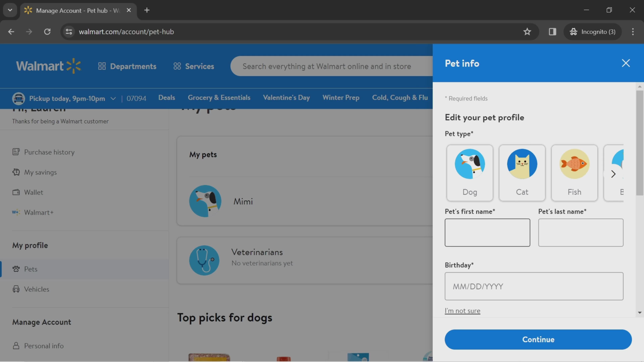Image resolution: width=644 pixels, height=362 pixels.
Task: Select the Manage Account - Pet hub tab
Action: coord(78,11)
